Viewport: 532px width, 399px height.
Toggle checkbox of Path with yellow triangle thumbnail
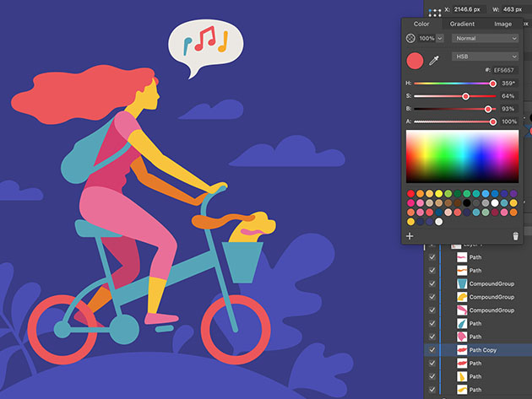point(432,376)
